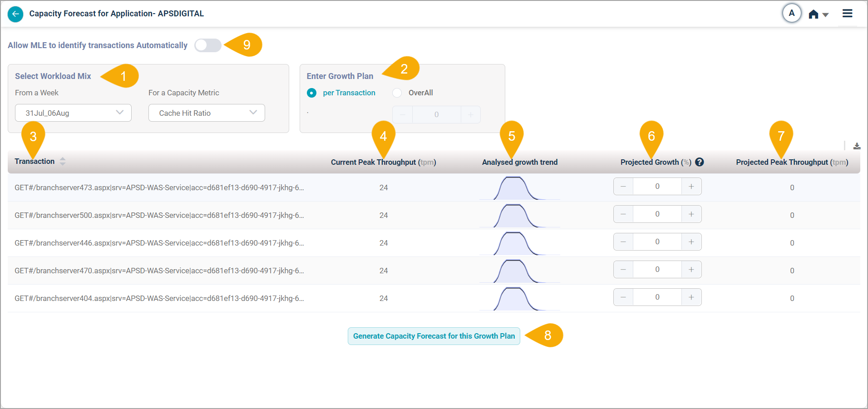
Task: Open the From a Week dropdown
Action: point(73,113)
